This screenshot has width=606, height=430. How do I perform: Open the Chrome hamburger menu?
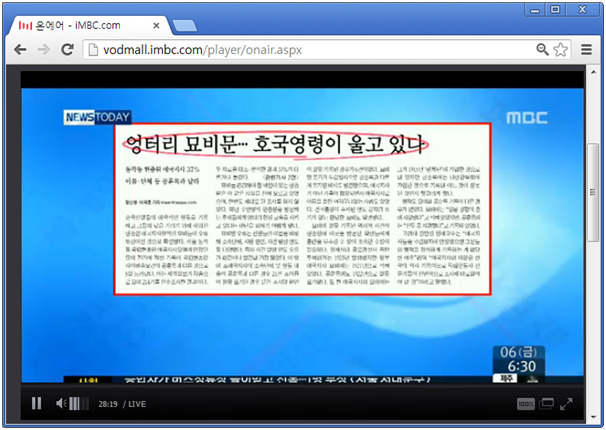pos(585,49)
